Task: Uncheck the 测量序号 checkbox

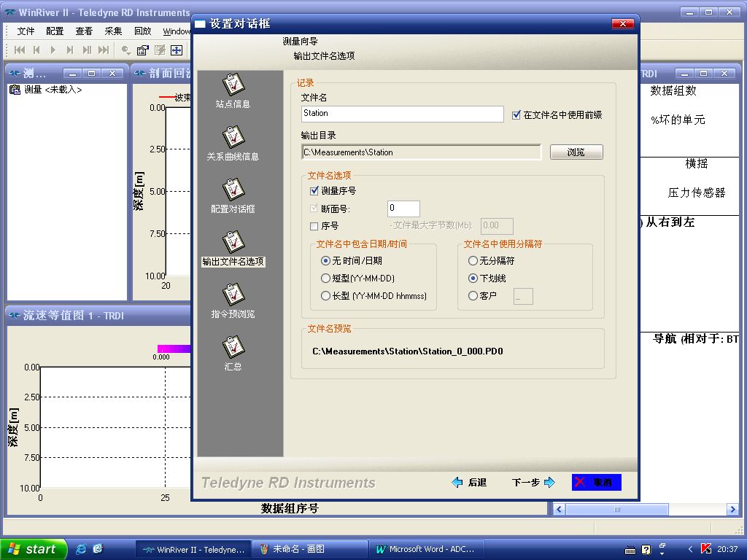Action: pyautogui.click(x=315, y=191)
